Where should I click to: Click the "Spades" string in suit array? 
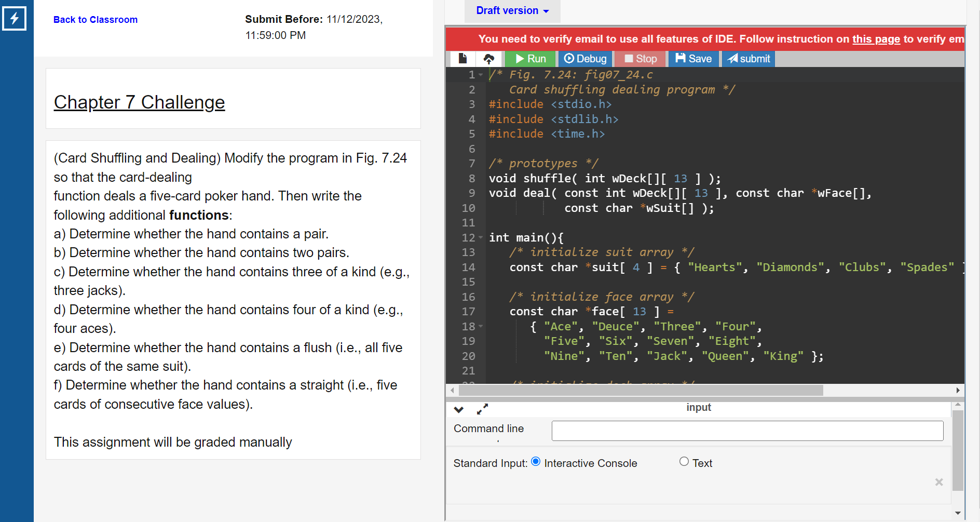[x=927, y=267]
